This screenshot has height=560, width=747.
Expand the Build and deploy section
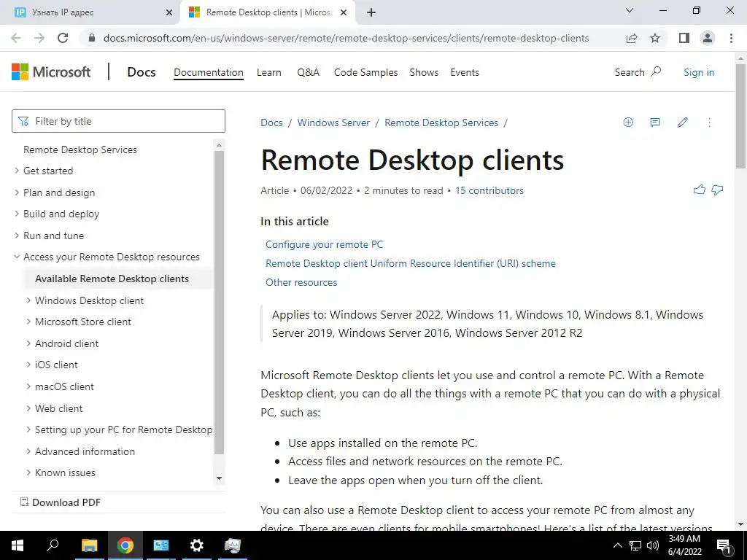coord(18,214)
